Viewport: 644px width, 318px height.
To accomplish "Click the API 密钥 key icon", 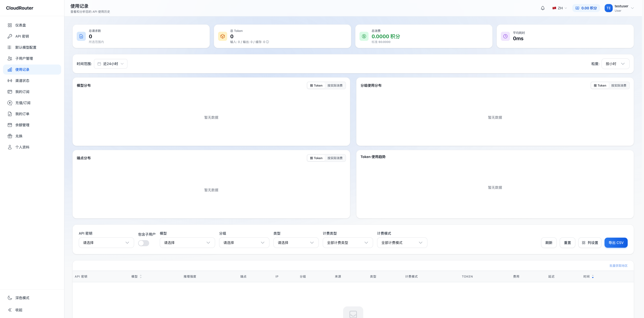I will [x=10, y=36].
